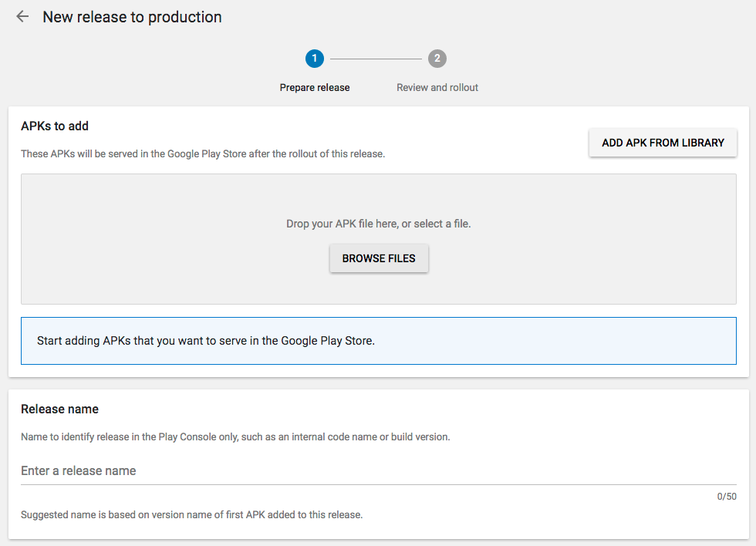756x546 pixels.
Task: Select step 1 circle in stepper
Action: pyautogui.click(x=314, y=59)
